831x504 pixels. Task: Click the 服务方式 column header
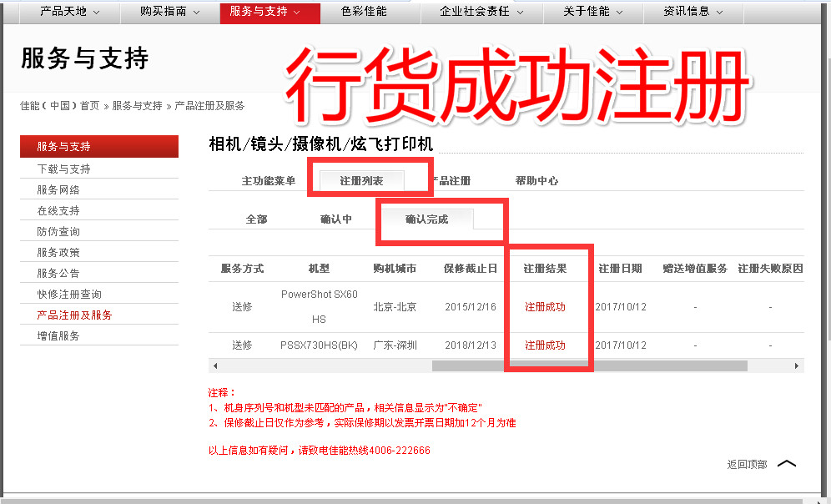pos(242,269)
